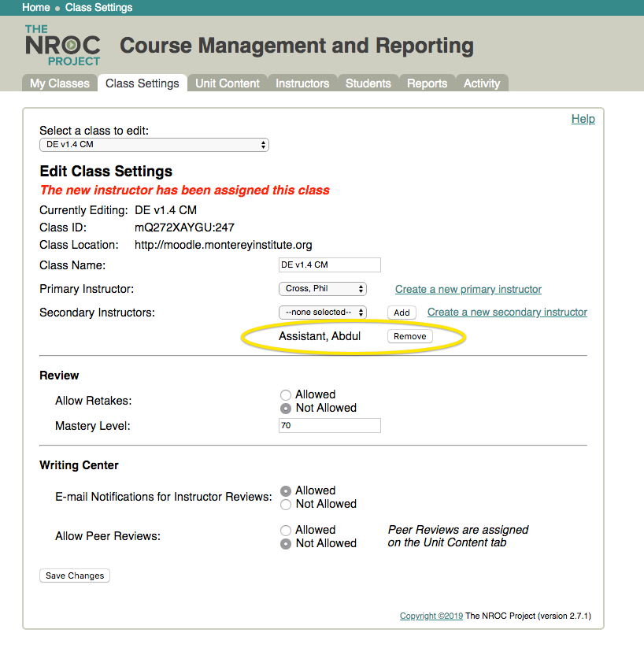The image size is (644, 655).
Task: Choose Not Allowed for E-mail Notifications
Action: pos(286,505)
